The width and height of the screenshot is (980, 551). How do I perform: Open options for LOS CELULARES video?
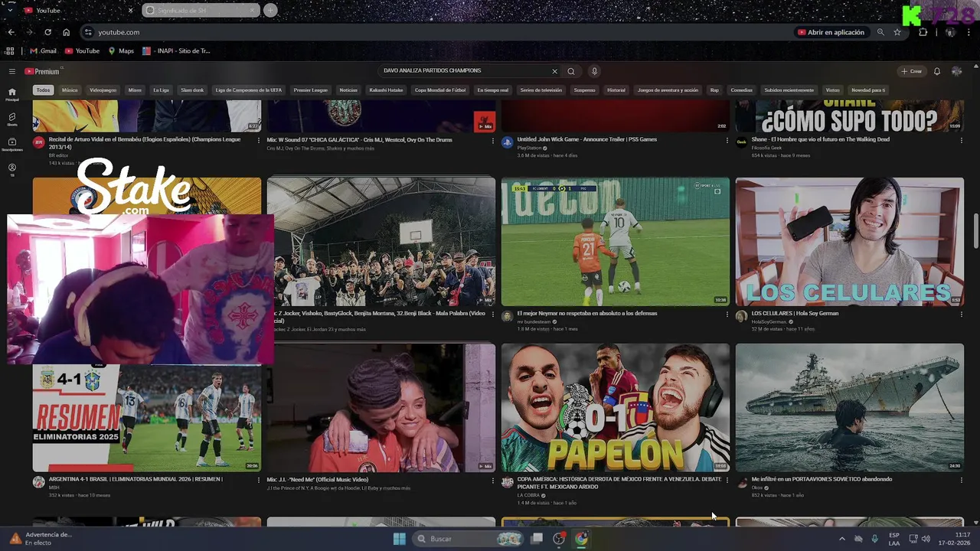pos(961,315)
